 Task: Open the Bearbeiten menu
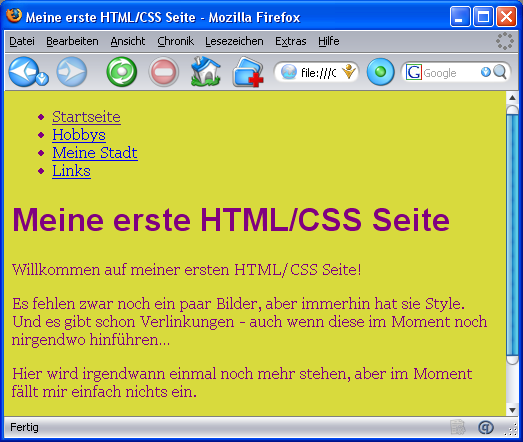click(x=72, y=41)
